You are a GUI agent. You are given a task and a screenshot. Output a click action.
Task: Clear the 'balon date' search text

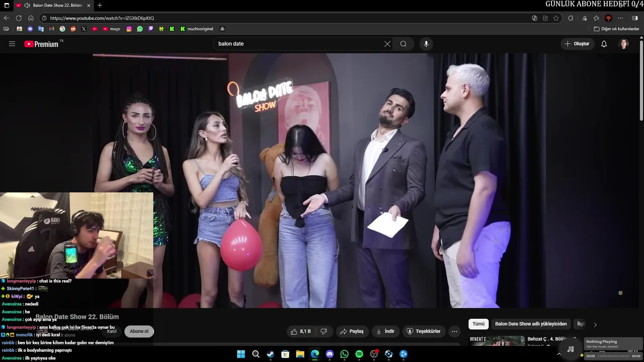[387, 44]
